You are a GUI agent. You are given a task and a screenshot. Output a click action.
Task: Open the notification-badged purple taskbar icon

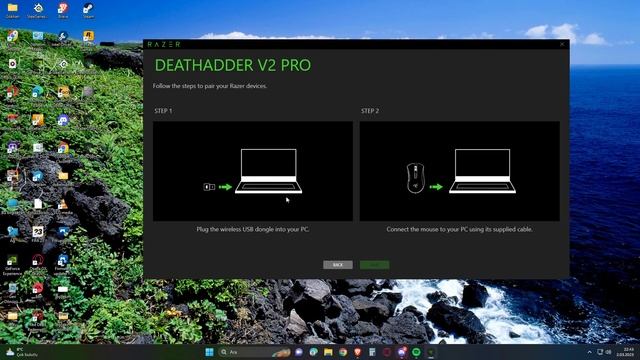coord(402,352)
